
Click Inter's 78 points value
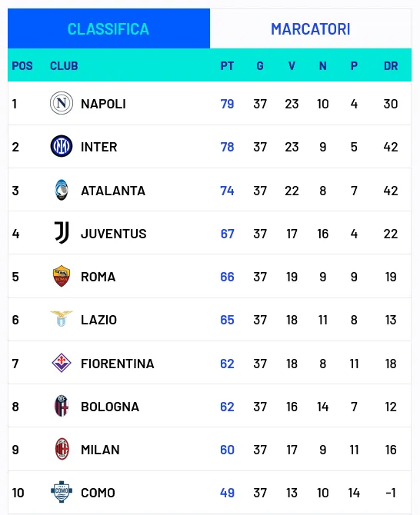(x=227, y=147)
